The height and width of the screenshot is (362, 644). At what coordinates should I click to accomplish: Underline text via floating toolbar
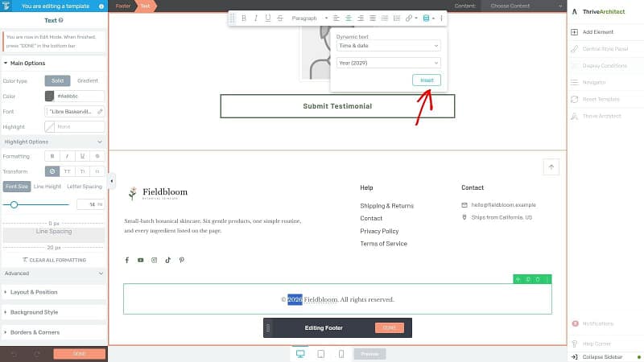268,18
